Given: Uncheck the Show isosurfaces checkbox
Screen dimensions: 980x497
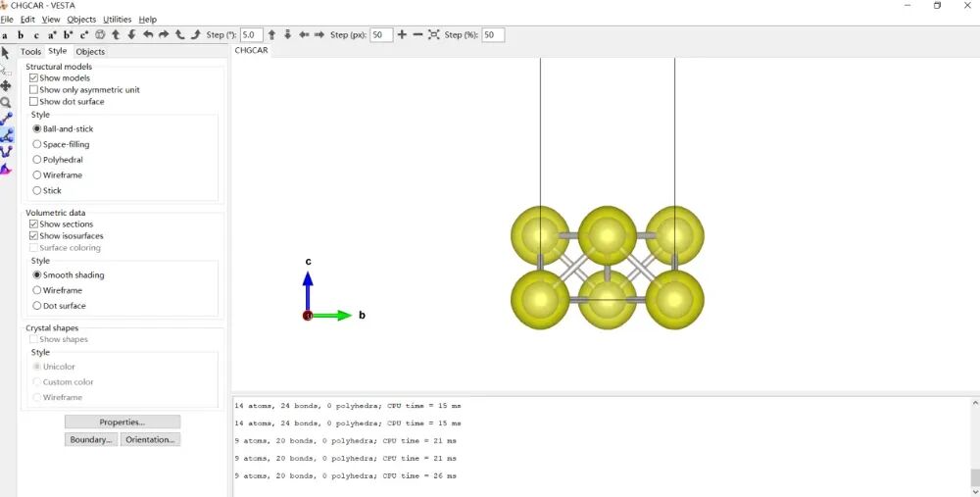Looking at the screenshot, I should click(33, 235).
